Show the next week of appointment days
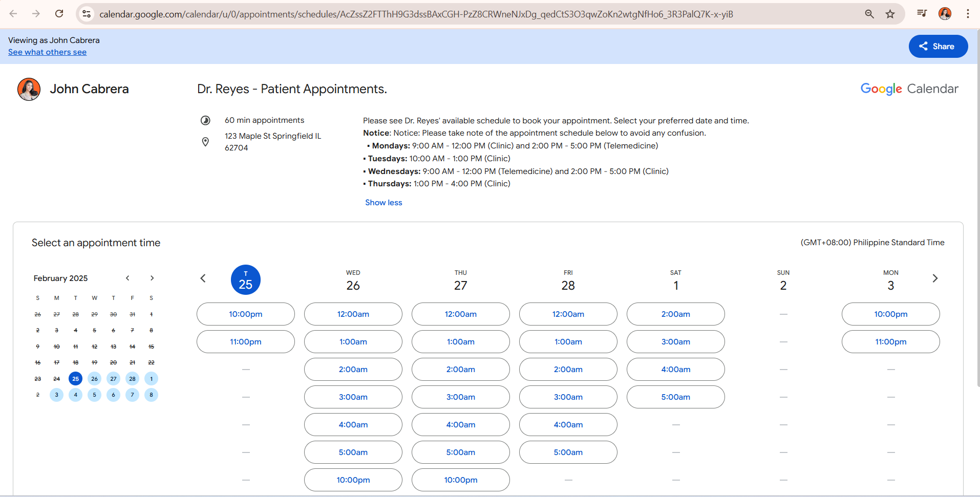The image size is (980, 497). tap(935, 278)
